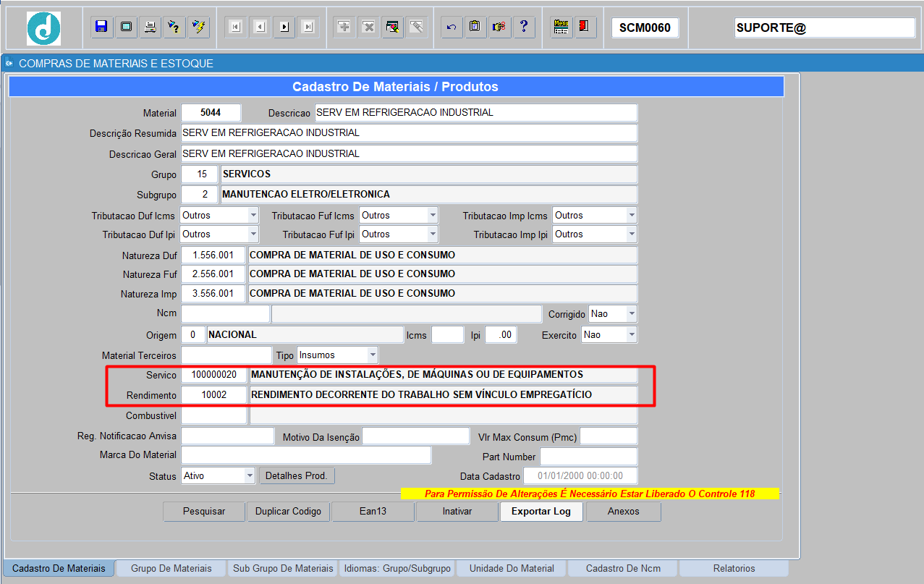
Task: Switch to Cadastro De Materiais tab
Action: point(59,568)
